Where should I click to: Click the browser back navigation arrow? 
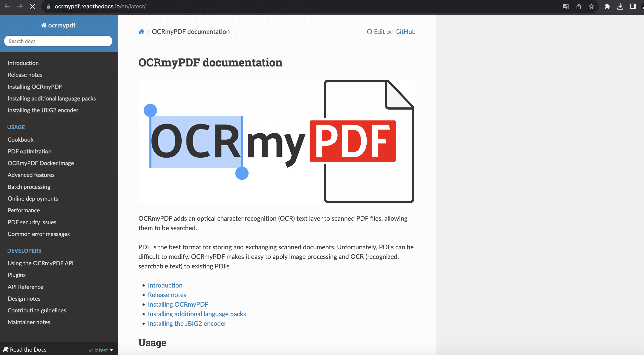click(x=8, y=6)
